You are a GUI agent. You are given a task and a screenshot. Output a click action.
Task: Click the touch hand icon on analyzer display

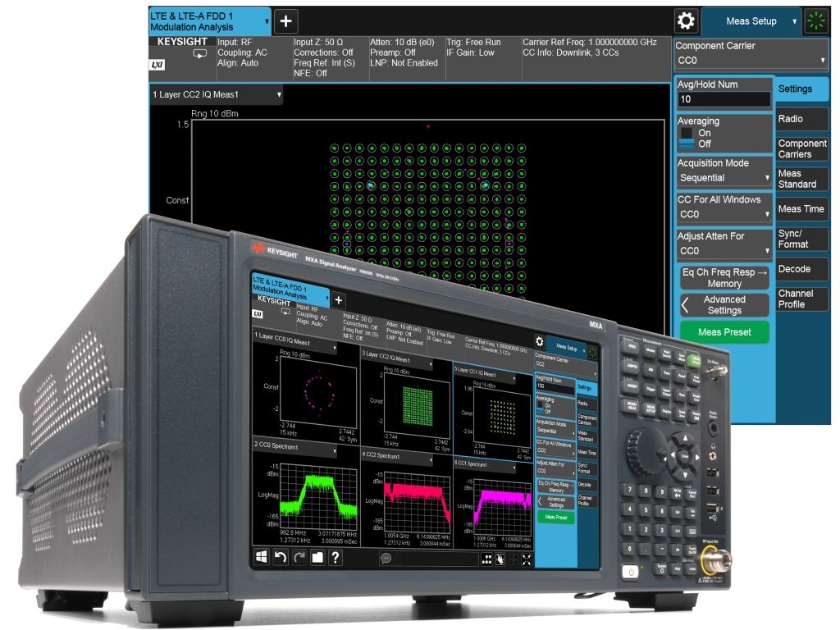500,559
